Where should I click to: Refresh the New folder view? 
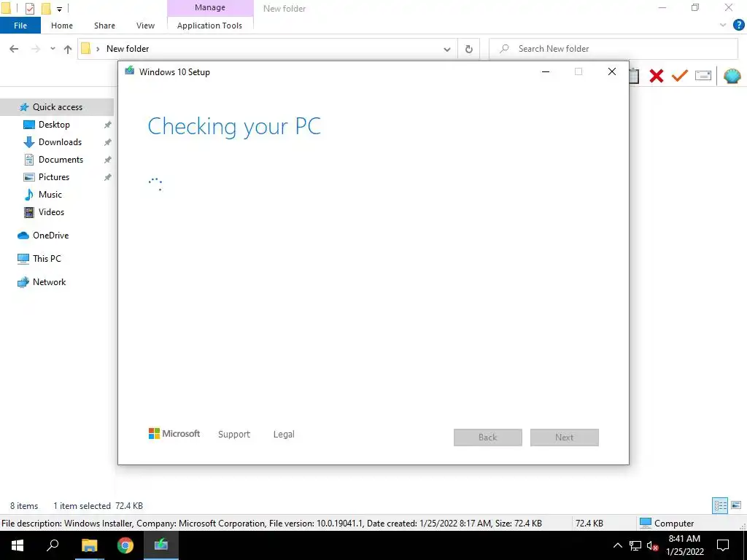pos(469,49)
